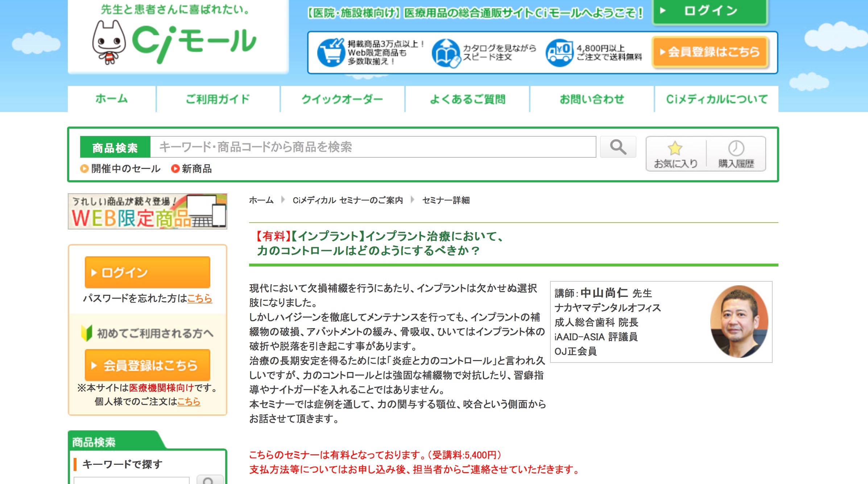Open the Ciメディカルについて navigation tab
The width and height of the screenshot is (868, 484).
point(717,99)
